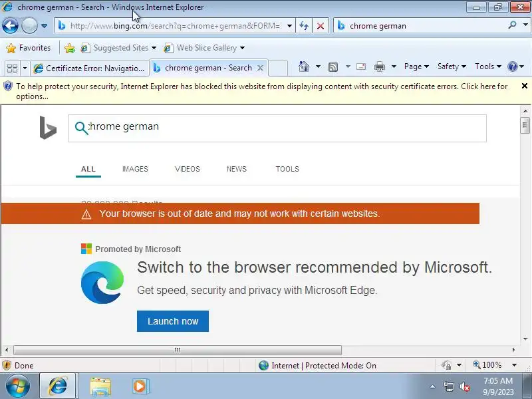Switch to IMAGES results

pos(135,169)
